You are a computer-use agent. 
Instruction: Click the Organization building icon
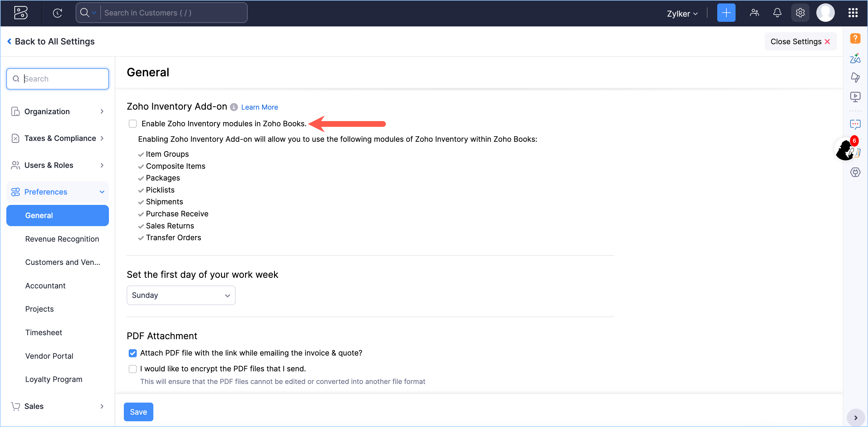15,111
